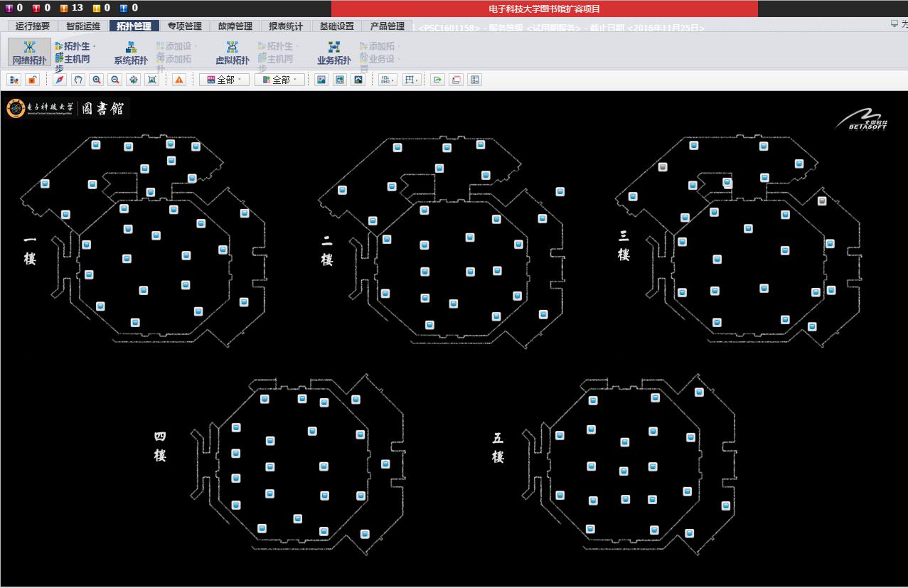Click the green export arrow toolbar icon
Image resolution: width=908 pixels, height=588 pixels.
[x=437, y=80]
